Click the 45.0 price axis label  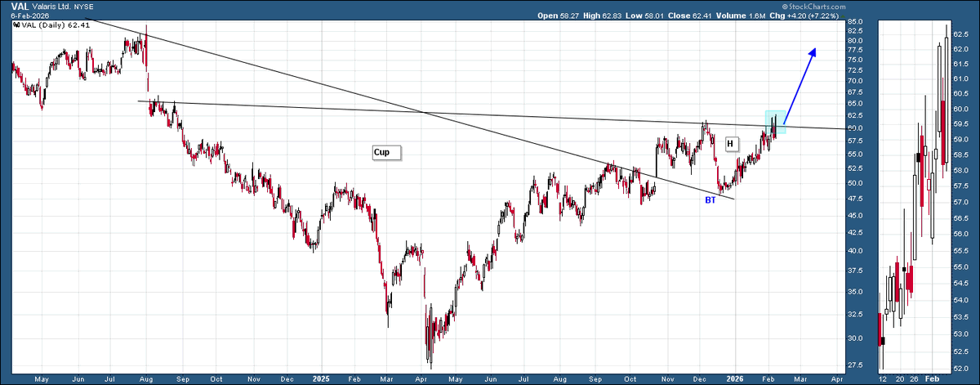857,216
